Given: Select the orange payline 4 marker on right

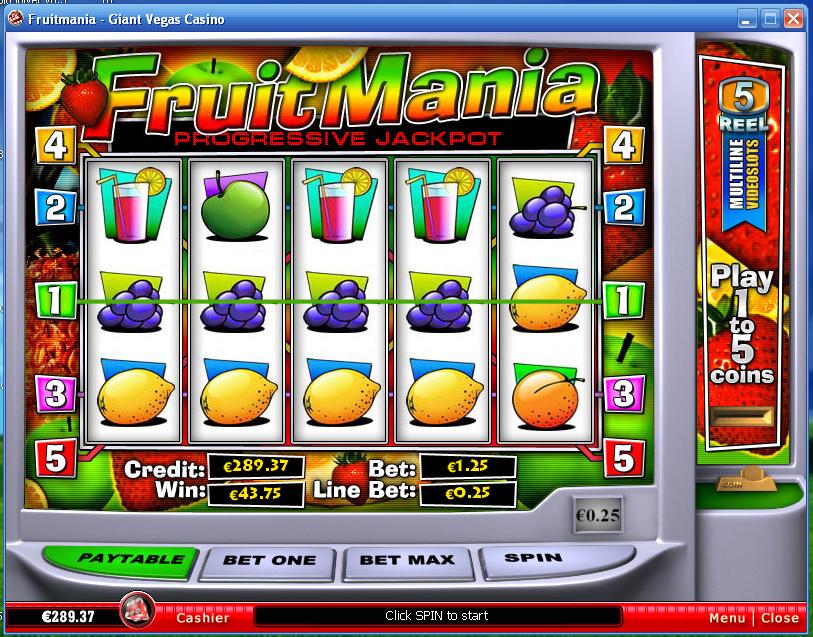Looking at the screenshot, I should (x=624, y=145).
